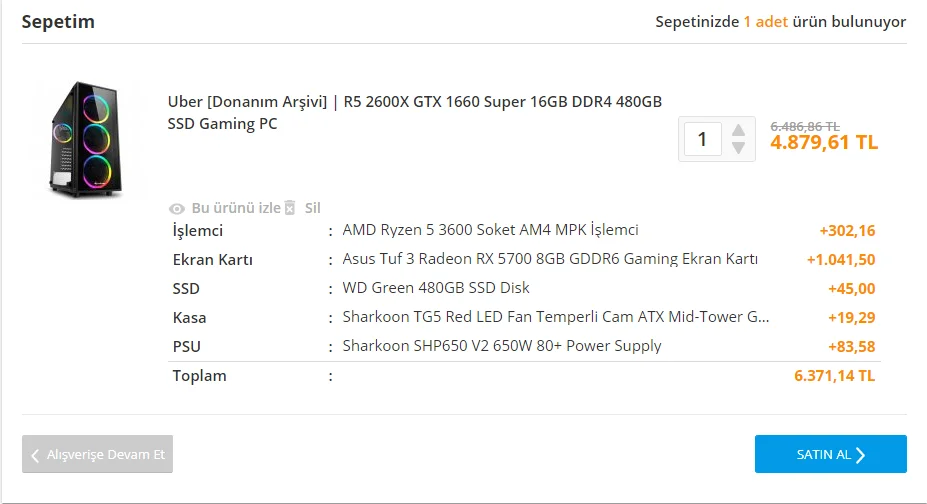Focus the quantity input field showing 1
This screenshot has height=504, width=927.
click(x=702, y=139)
